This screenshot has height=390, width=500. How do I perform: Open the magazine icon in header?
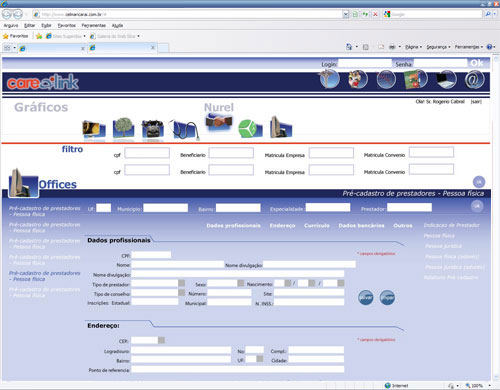[x=415, y=80]
